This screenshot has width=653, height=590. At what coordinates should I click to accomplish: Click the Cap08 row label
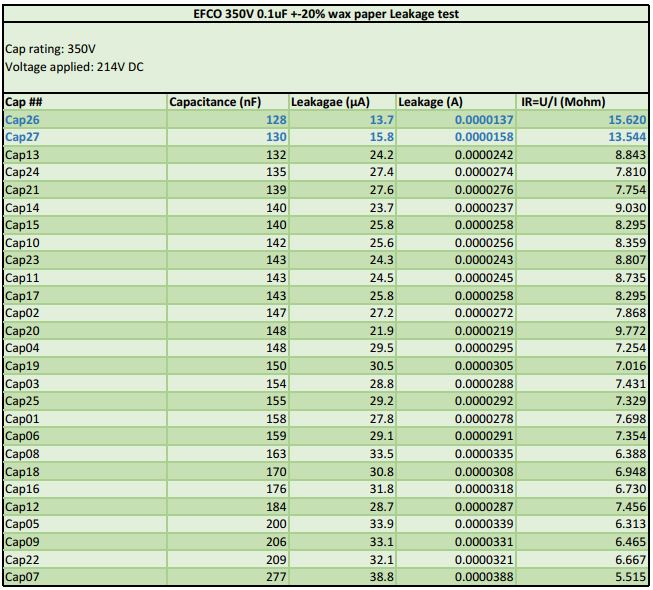pos(22,454)
